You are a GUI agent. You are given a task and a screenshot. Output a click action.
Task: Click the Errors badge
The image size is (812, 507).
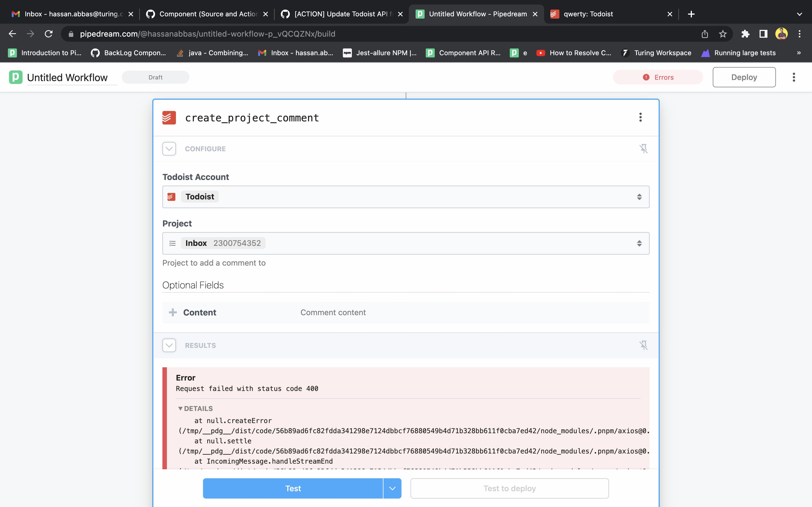[x=658, y=77]
